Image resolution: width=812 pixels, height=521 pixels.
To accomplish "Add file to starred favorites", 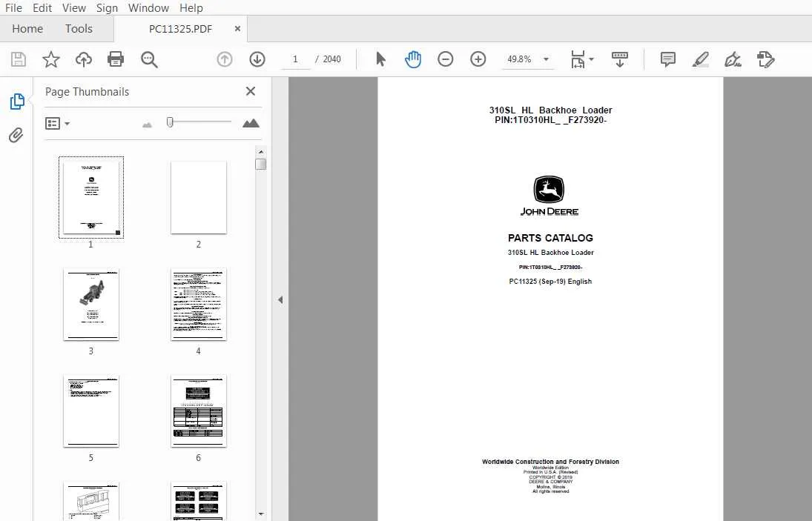I will click(50, 59).
